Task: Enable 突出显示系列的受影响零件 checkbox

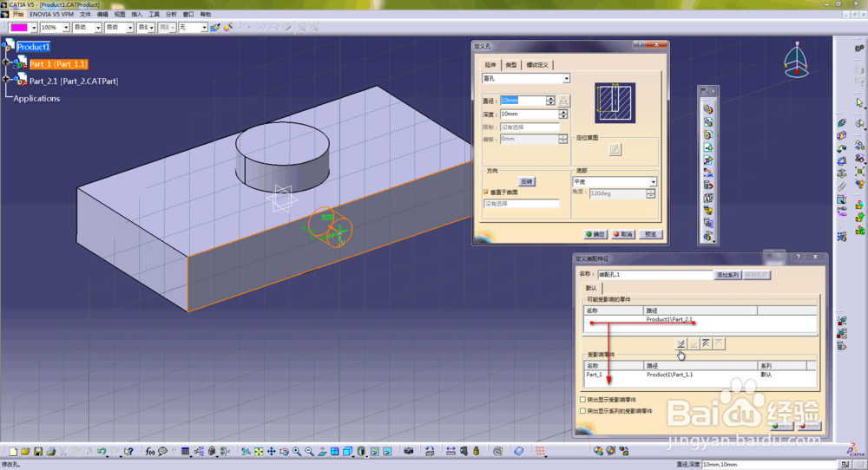Action: tap(583, 411)
